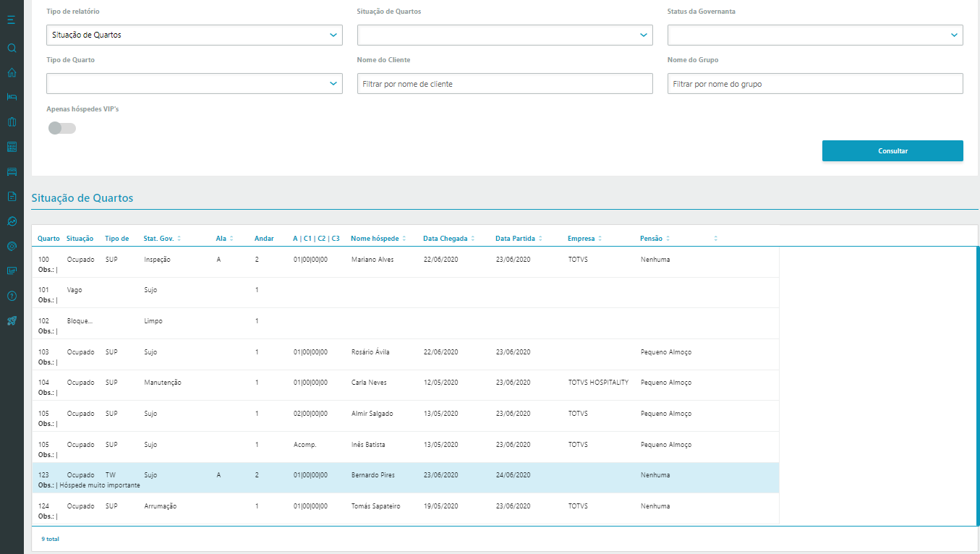This screenshot has height=554, width=980.
Task: Open the hamburger menu in the sidebar
Action: coord(12,20)
